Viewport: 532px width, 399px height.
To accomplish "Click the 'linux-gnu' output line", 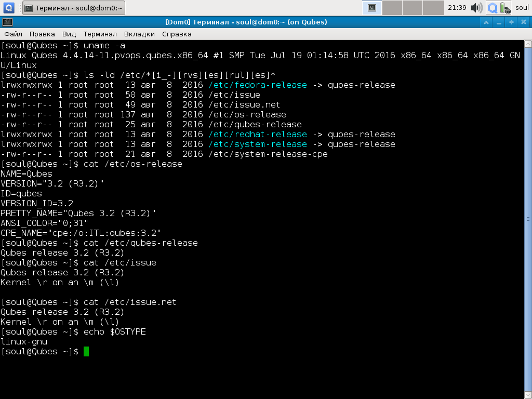I will [x=24, y=341].
